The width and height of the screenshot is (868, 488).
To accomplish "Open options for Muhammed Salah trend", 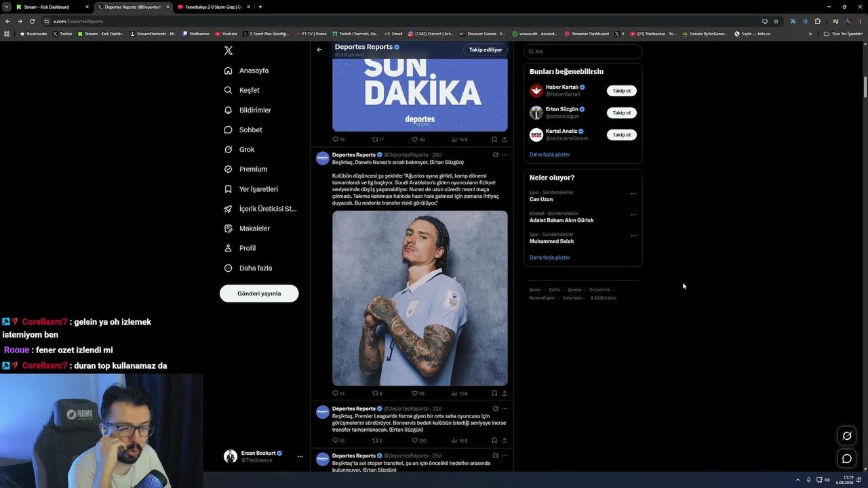I will [633, 236].
